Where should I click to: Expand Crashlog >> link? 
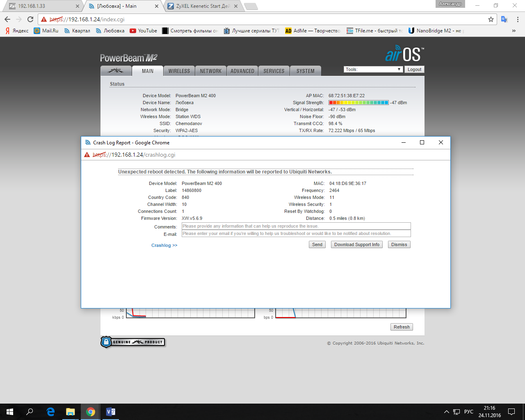click(x=164, y=245)
